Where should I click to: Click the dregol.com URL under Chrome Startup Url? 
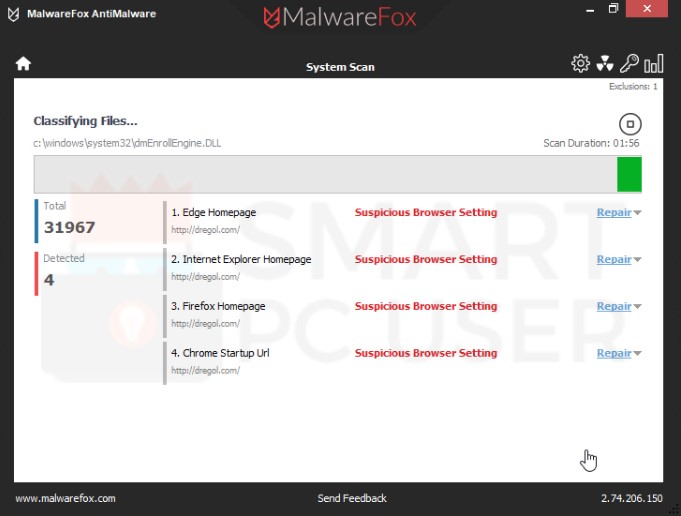click(205, 370)
